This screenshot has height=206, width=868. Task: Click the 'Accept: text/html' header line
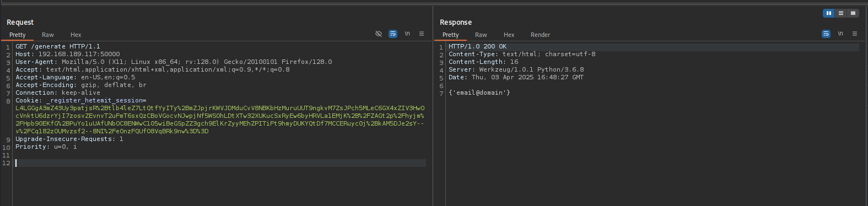click(153, 69)
